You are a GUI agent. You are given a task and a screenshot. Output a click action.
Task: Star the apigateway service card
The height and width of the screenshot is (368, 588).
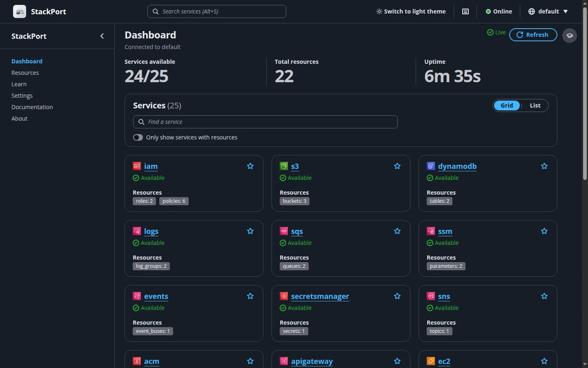coord(397,361)
